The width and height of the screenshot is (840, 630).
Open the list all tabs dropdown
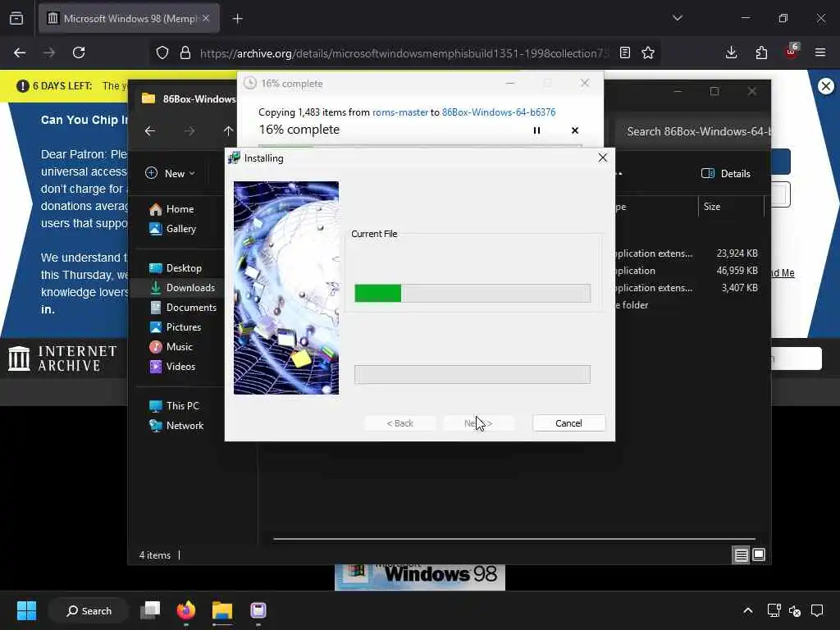pos(678,18)
